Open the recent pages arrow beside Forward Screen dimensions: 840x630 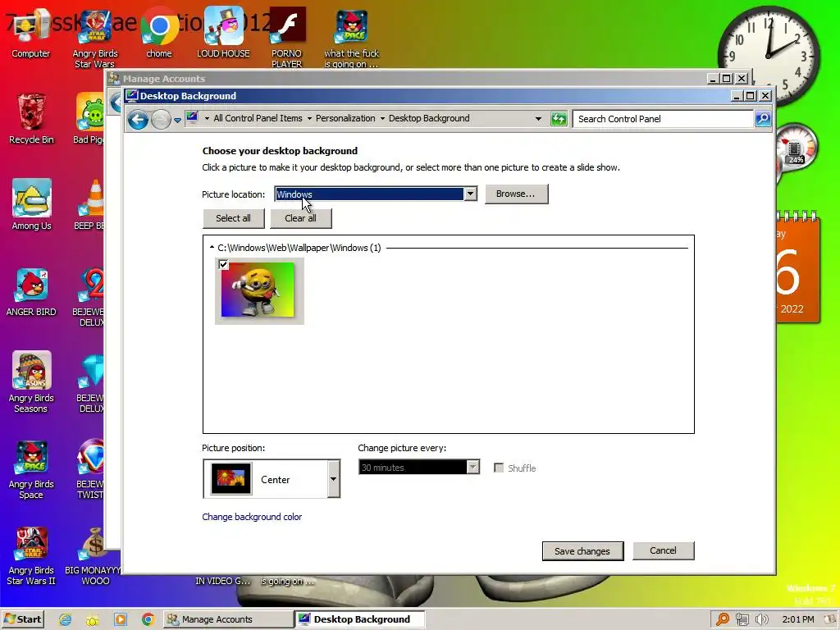(x=177, y=120)
